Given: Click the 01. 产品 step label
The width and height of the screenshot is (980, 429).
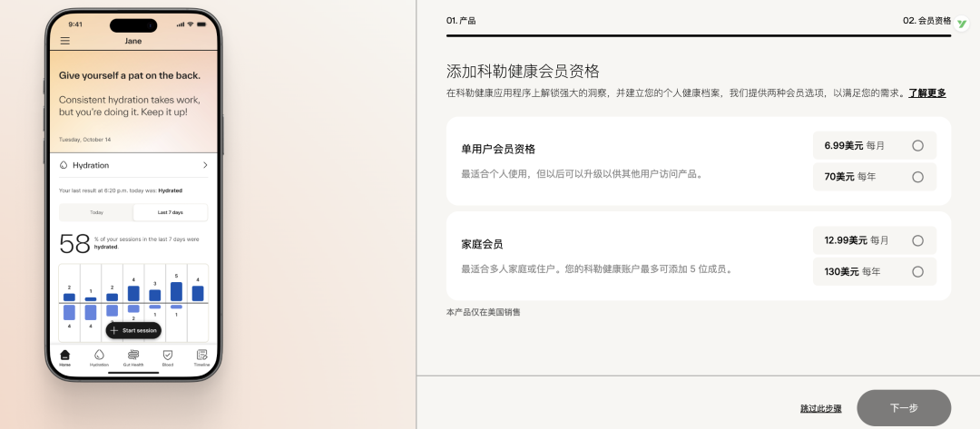Looking at the screenshot, I should [x=461, y=20].
